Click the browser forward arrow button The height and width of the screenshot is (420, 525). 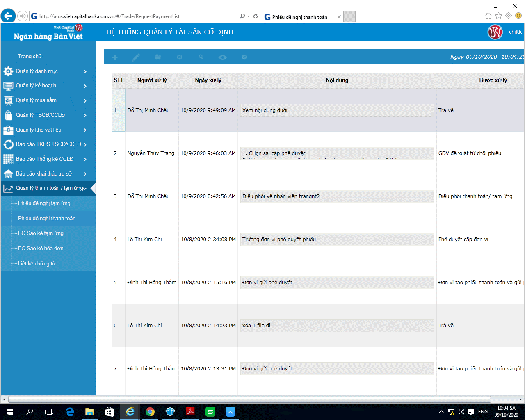pos(23,16)
